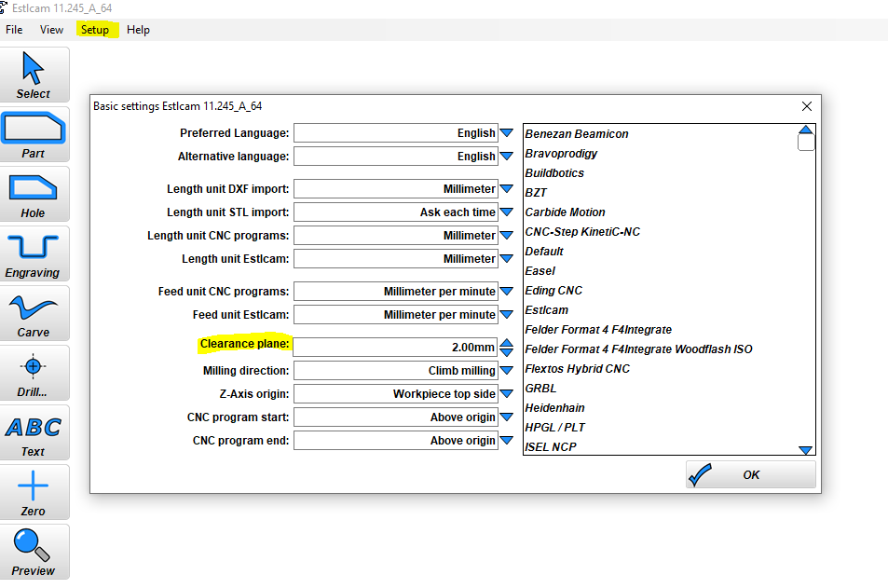The width and height of the screenshot is (888, 588).
Task: Confirm settings with the OK button
Action: pyautogui.click(x=751, y=474)
